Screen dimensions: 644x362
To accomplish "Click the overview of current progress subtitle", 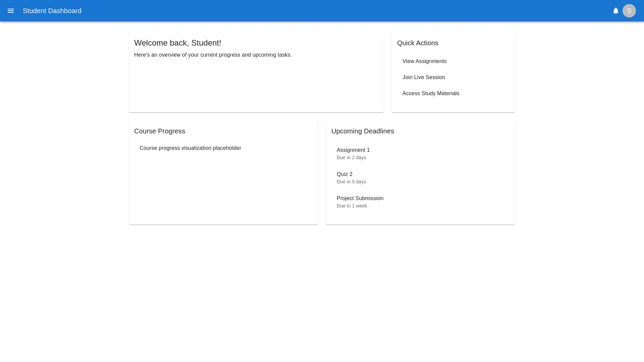I will (x=213, y=55).
